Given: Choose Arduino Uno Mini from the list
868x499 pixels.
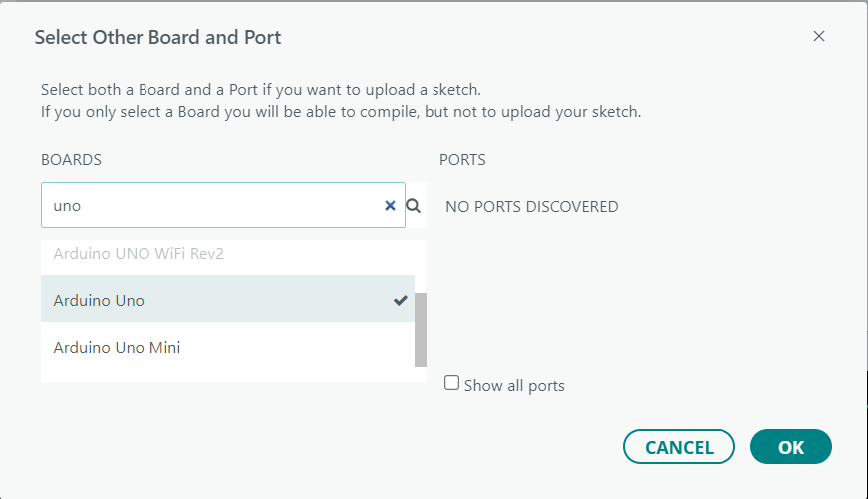Looking at the screenshot, I should tap(117, 348).
